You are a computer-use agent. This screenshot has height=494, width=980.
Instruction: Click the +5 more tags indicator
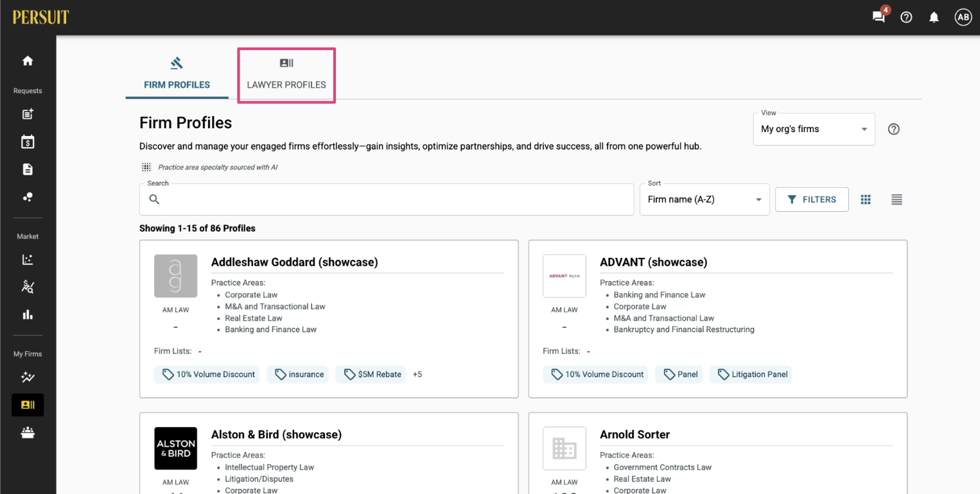417,375
